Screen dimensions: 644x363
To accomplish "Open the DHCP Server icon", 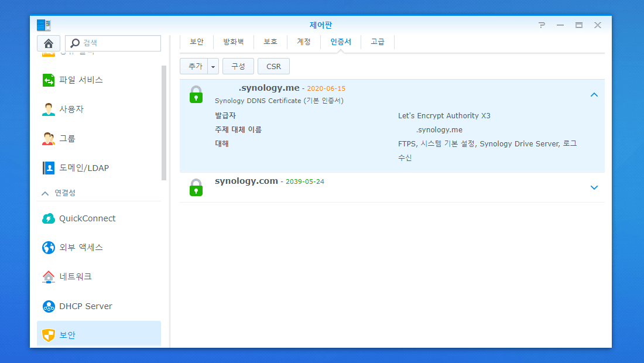I will pos(49,306).
